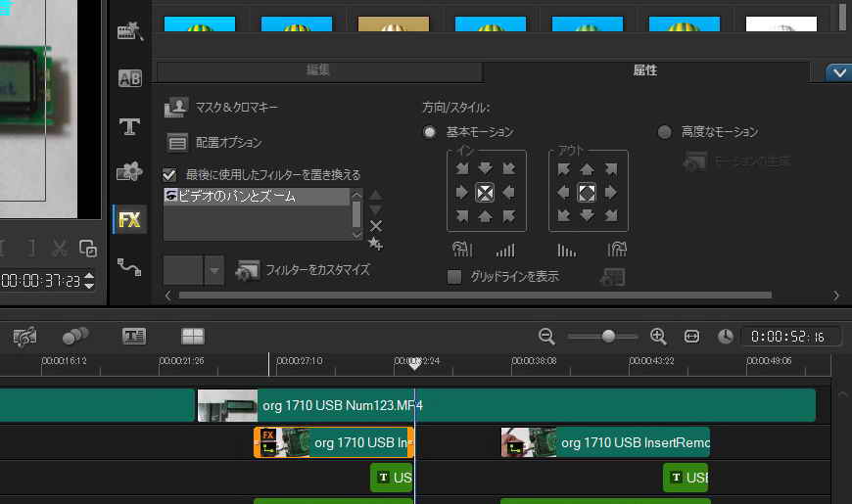The width and height of the screenshot is (852, 504).
Task: Click the timeline zoom slider handle
Action: click(x=608, y=336)
